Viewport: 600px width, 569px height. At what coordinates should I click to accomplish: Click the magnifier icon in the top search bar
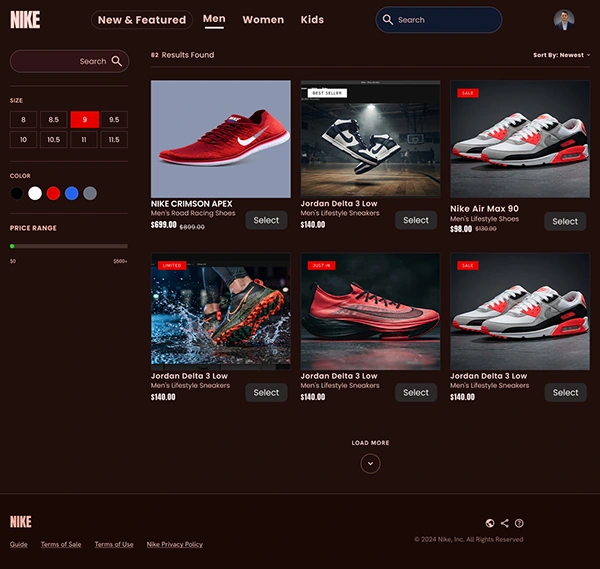[388, 20]
